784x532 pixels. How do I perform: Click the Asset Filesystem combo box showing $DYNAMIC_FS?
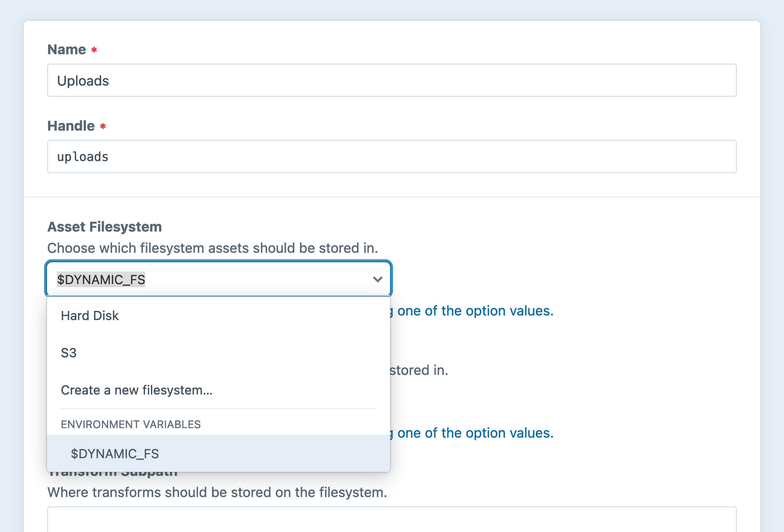pos(219,279)
